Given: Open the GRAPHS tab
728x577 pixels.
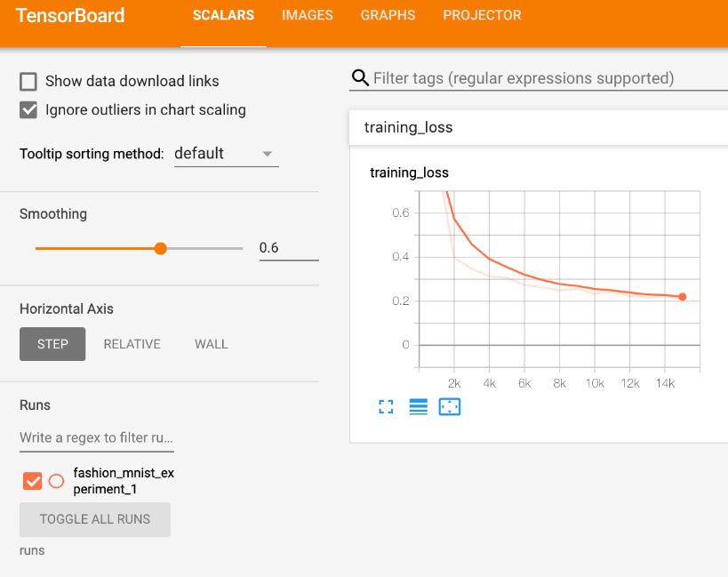Looking at the screenshot, I should 388,15.
